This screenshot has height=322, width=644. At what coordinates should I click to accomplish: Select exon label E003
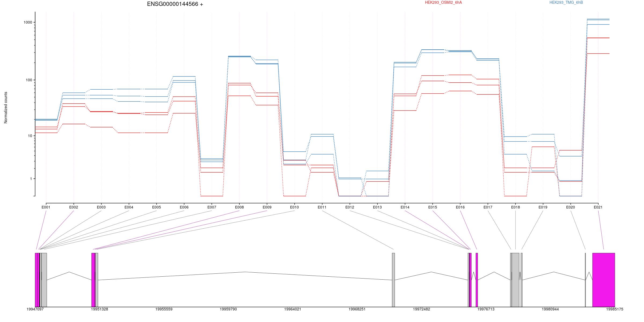coord(101,207)
